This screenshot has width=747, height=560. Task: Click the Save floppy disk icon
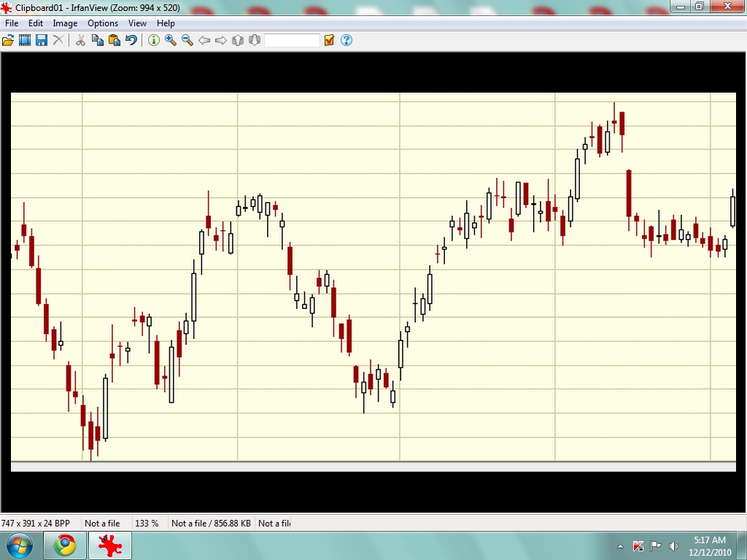[x=42, y=41]
